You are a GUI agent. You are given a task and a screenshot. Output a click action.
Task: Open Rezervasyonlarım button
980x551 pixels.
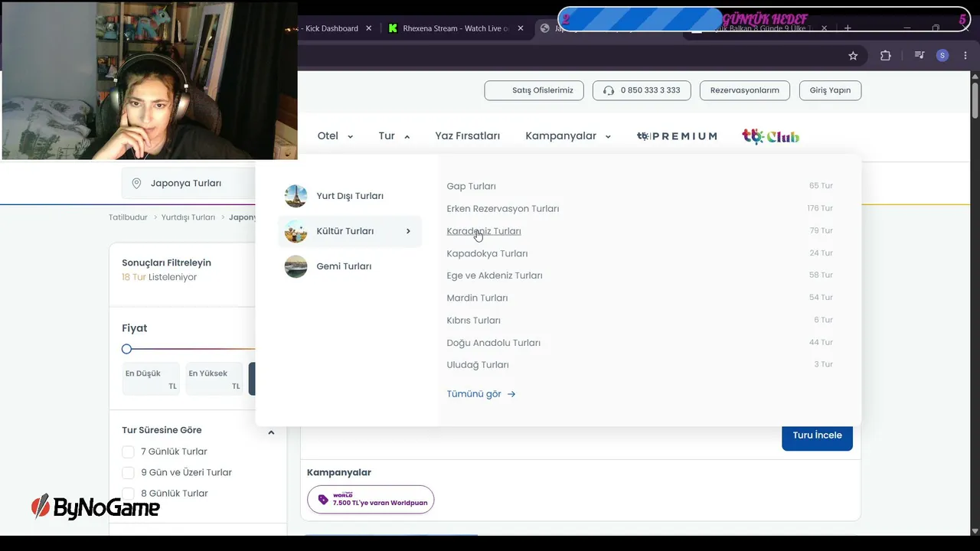(745, 90)
